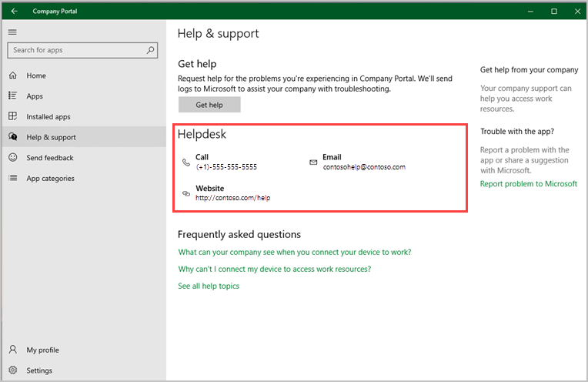
Task: Open My profile
Action: tap(84, 350)
